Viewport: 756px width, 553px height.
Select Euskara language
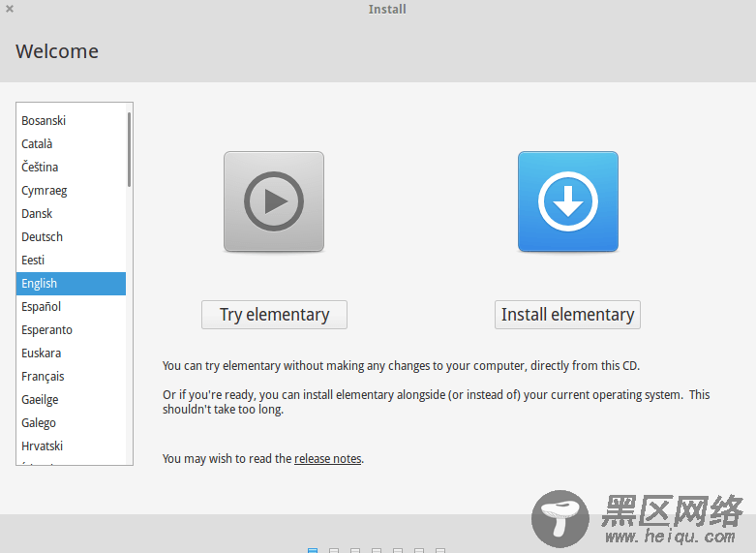point(71,353)
